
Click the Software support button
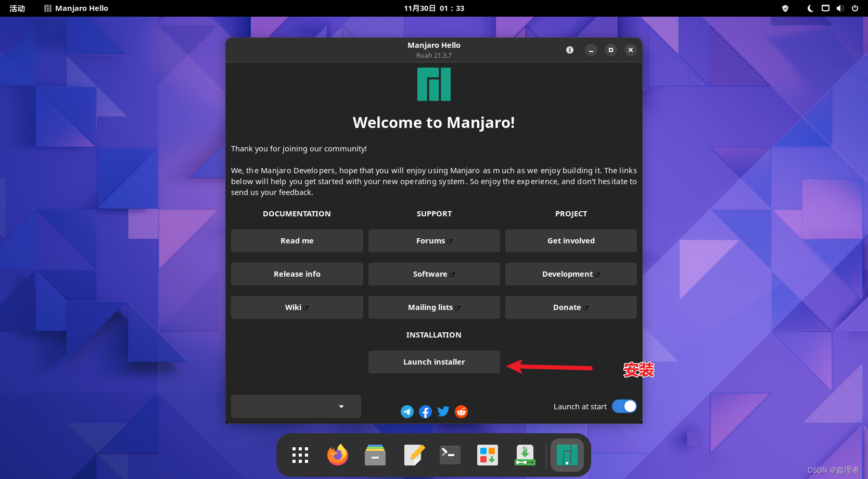tap(434, 274)
